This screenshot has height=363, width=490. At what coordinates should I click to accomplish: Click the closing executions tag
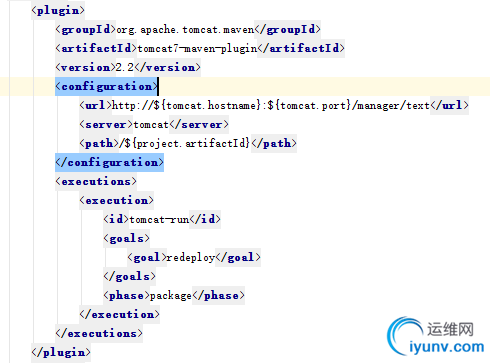[99, 334]
